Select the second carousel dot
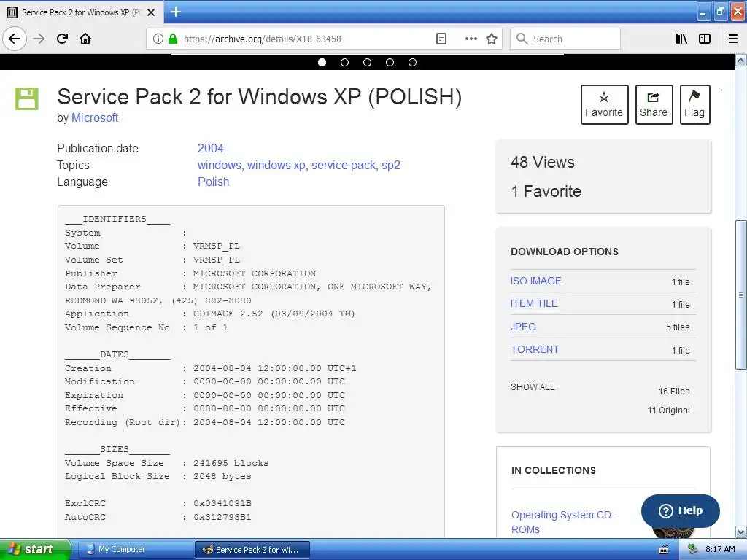The width and height of the screenshot is (747, 560). pos(344,63)
